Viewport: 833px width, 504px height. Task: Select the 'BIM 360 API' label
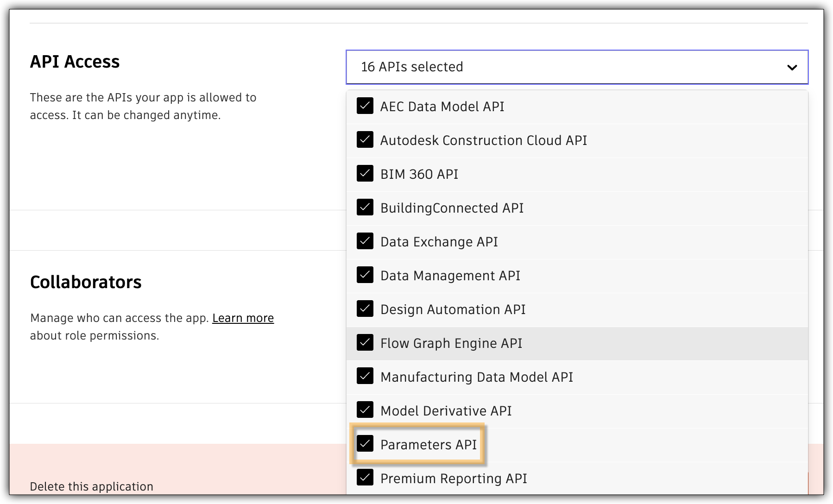419,174
